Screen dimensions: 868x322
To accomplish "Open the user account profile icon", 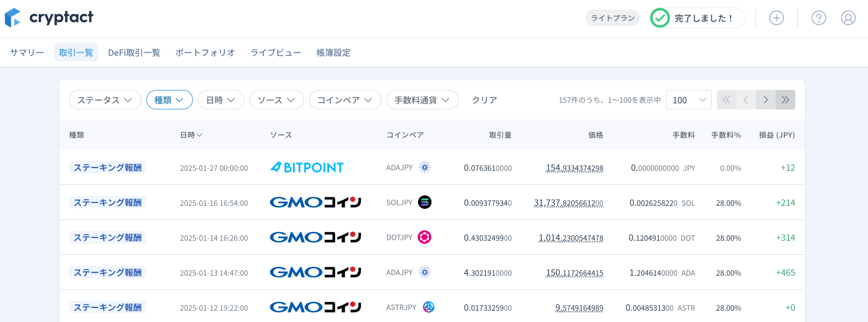I will pyautogui.click(x=848, y=18).
